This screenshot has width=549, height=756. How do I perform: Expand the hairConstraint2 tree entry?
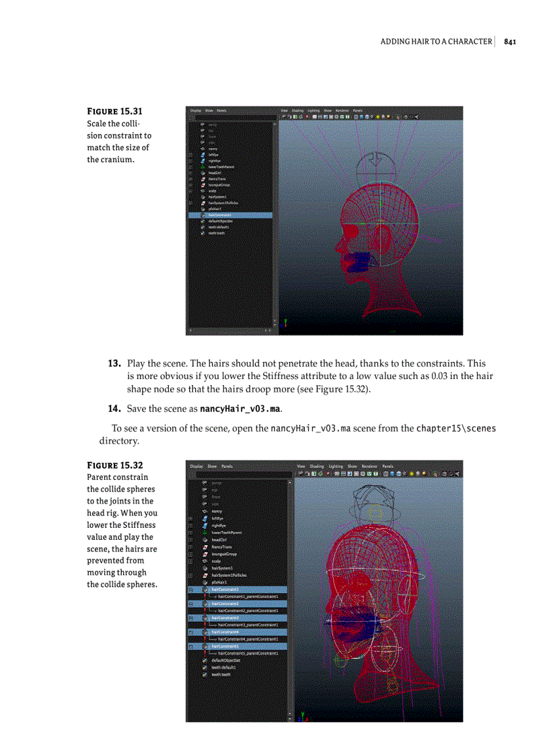190,604
